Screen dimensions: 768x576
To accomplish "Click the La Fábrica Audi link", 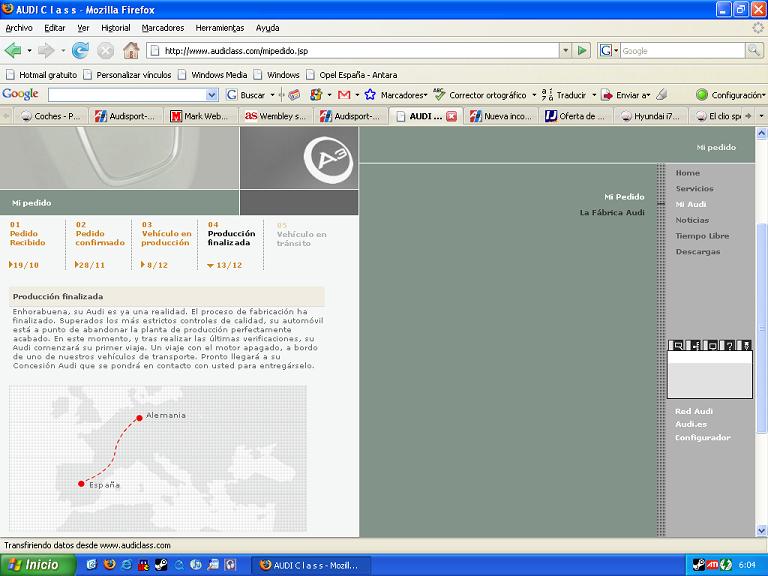I will tap(612, 213).
